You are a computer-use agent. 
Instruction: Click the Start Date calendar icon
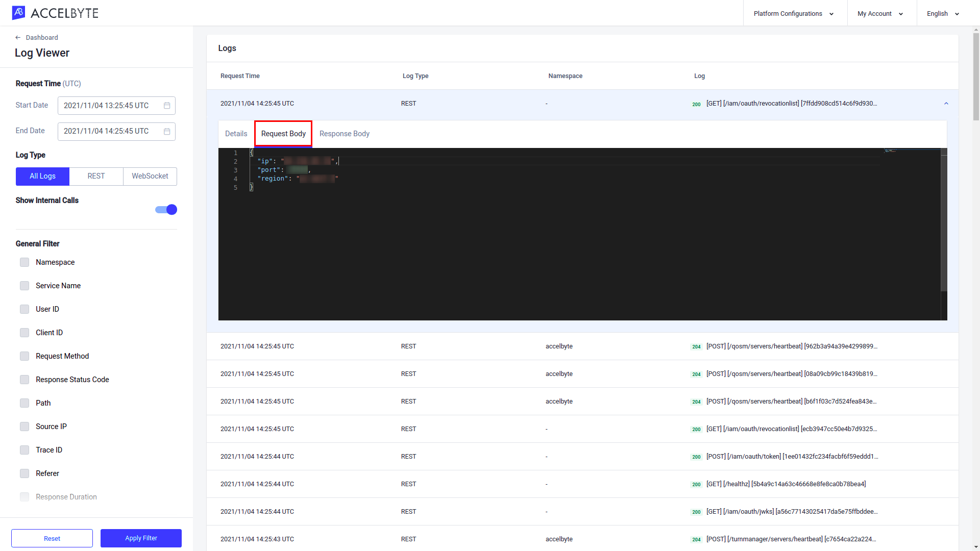click(166, 106)
